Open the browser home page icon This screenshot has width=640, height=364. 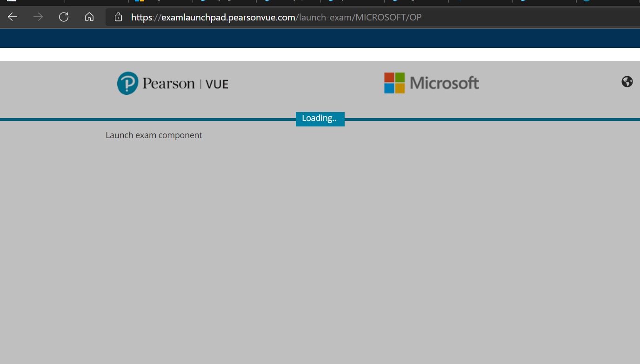click(89, 17)
